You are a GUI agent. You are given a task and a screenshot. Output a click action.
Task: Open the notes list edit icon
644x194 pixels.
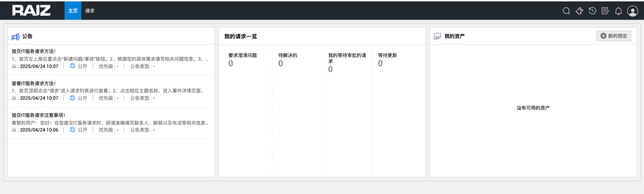pos(605,11)
